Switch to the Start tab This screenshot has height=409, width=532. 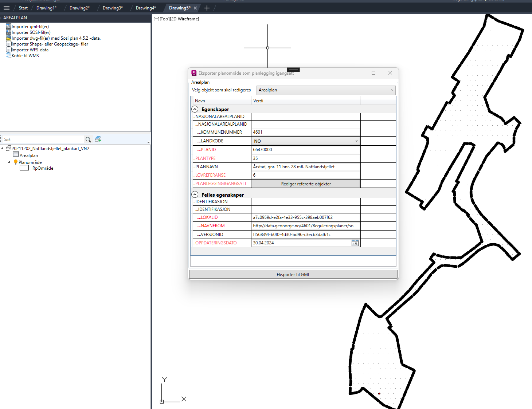pos(23,8)
